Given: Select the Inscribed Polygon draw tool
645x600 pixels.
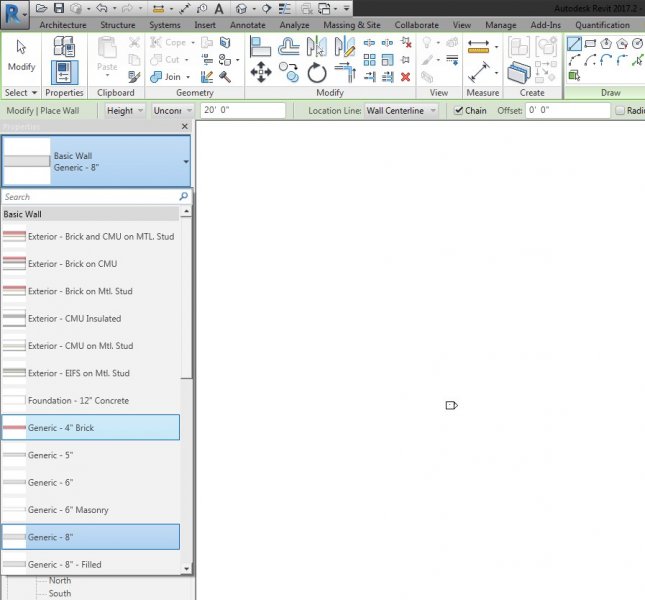Looking at the screenshot, I should point(606,43).
